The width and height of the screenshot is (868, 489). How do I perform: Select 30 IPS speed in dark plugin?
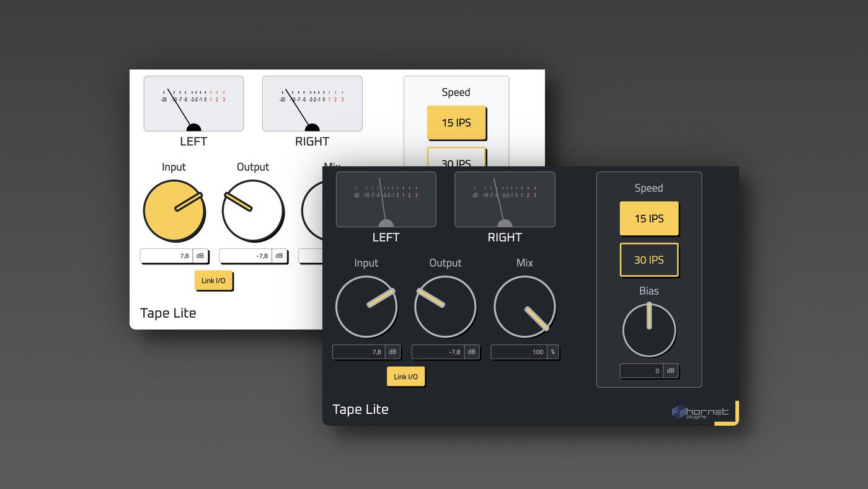pos(649,259)
